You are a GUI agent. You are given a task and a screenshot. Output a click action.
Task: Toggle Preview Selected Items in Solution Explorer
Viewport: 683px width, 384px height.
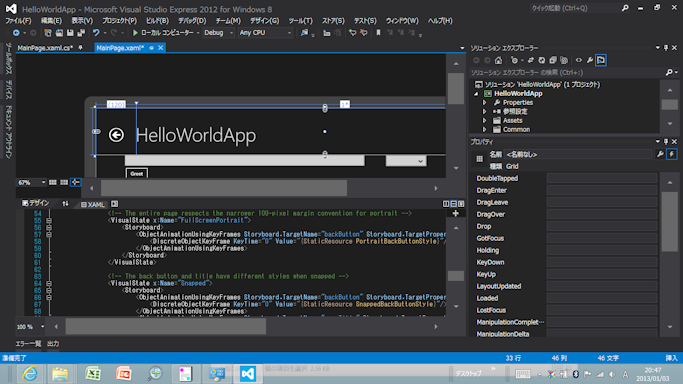pyautogui.click(x=601, y=60)
